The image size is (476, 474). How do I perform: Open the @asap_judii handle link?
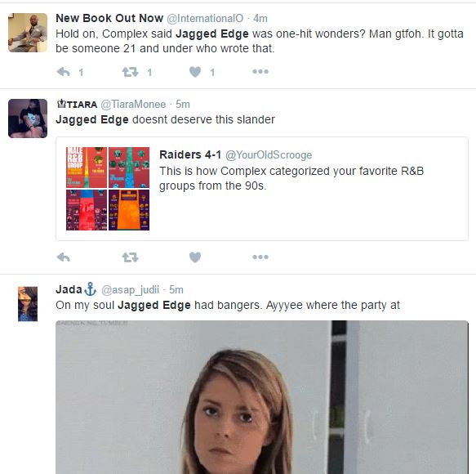pos(131,290)
